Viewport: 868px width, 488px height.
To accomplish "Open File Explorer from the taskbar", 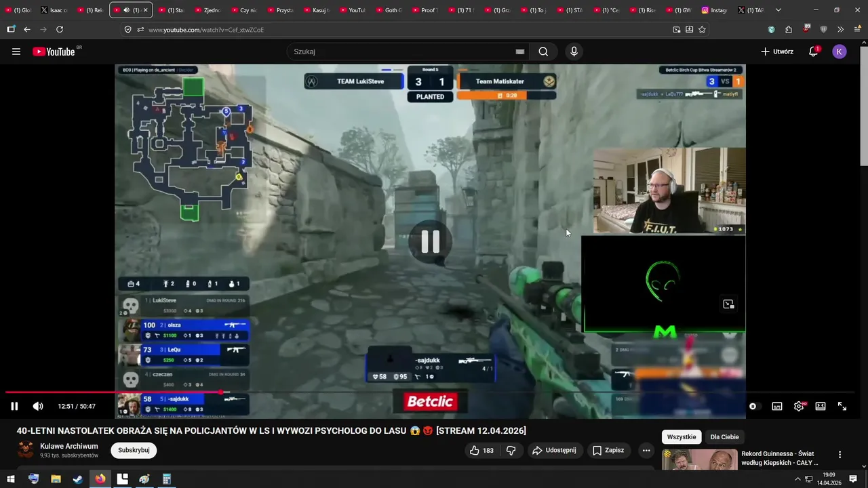I will [x=56, y=479].
